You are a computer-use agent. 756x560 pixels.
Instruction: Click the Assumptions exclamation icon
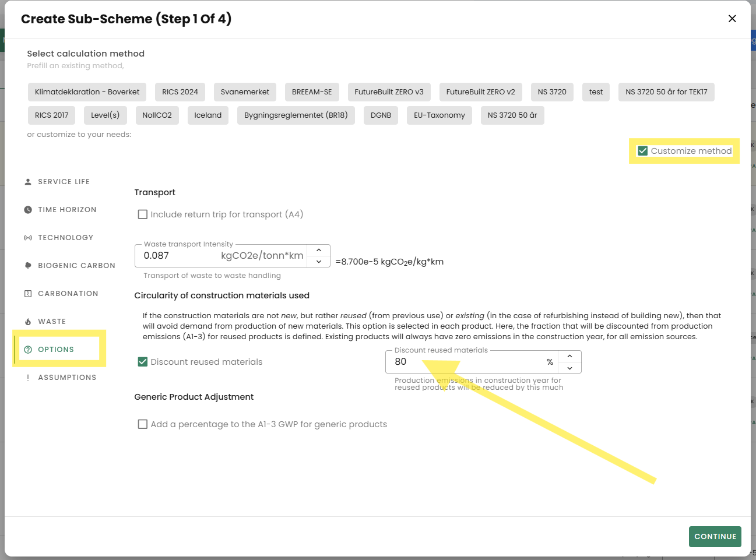tap(28, 378)
